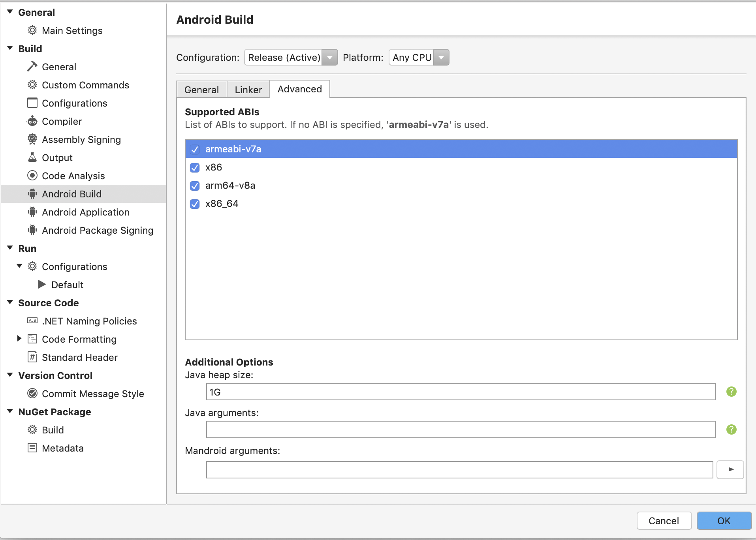Expand the Code Formatting node
The image size is (756, 540).
tap(19, 339)
